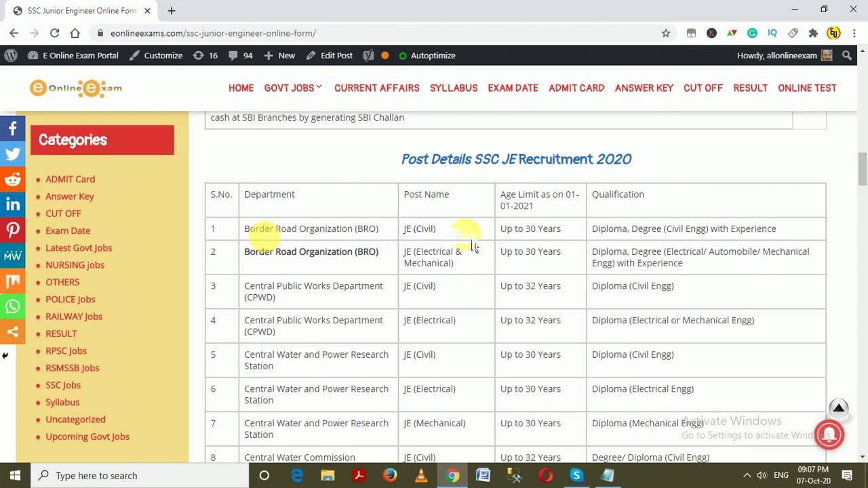Open ADMIT CARD menu item
Image resolution: width=868 pixels, height=488 pixels.
[x=576, y=88]
